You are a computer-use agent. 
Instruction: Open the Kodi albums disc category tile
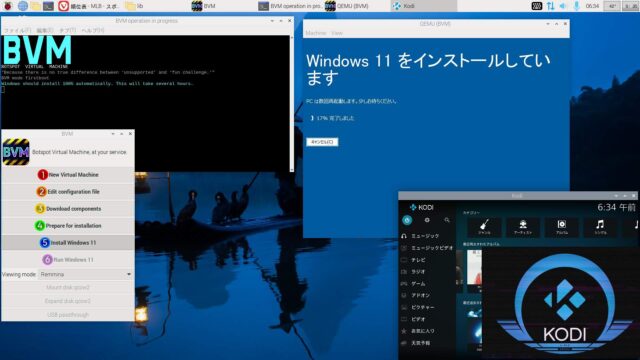pyautogui.click(x=562, y=227)
